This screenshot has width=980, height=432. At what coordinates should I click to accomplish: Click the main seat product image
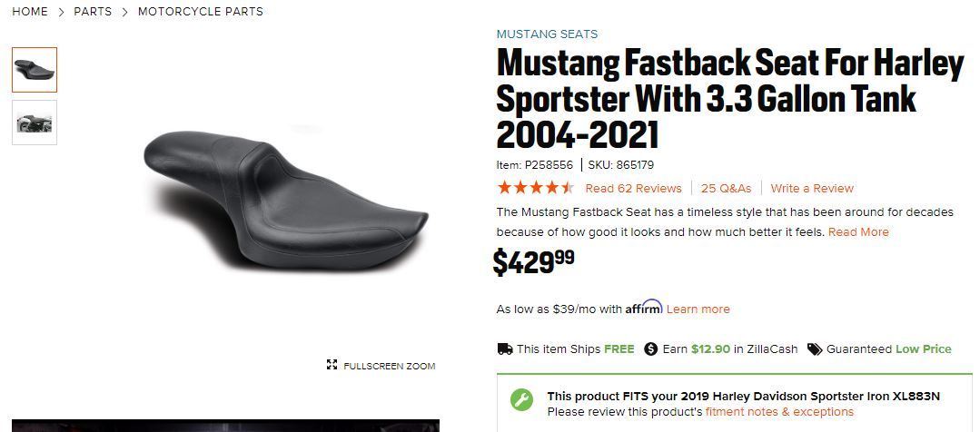tap(285, 200)
